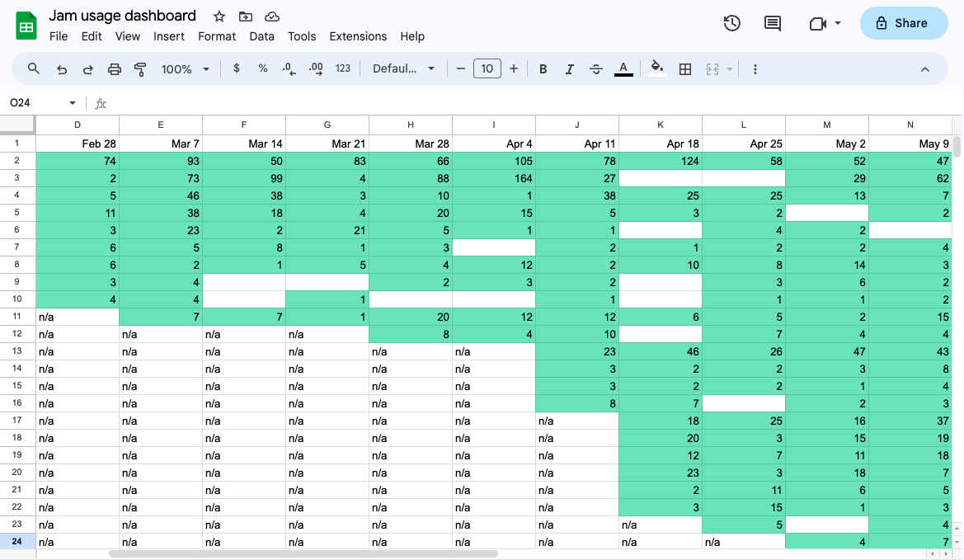The image size is (964, 560).
Task: Toggle bold formatting
Action: tap(543, 68)
